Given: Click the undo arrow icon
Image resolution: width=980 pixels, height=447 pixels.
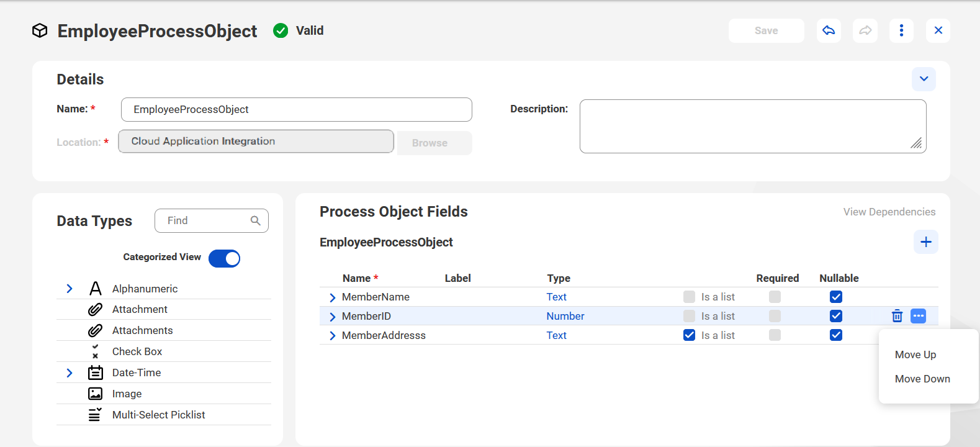Looking at the screenshot, I should (x=829, y=30).
